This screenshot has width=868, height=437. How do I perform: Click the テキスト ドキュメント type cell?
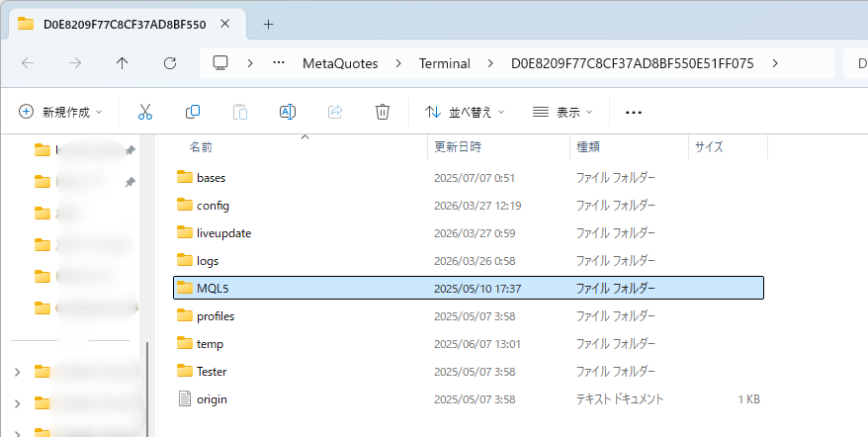tap(620, 399)
